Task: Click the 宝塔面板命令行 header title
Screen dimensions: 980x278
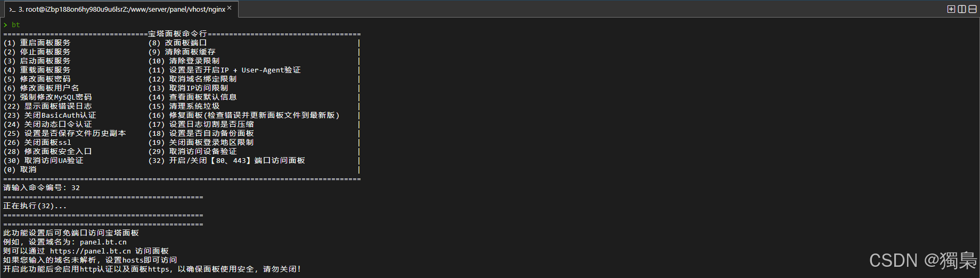Action: 177,34
